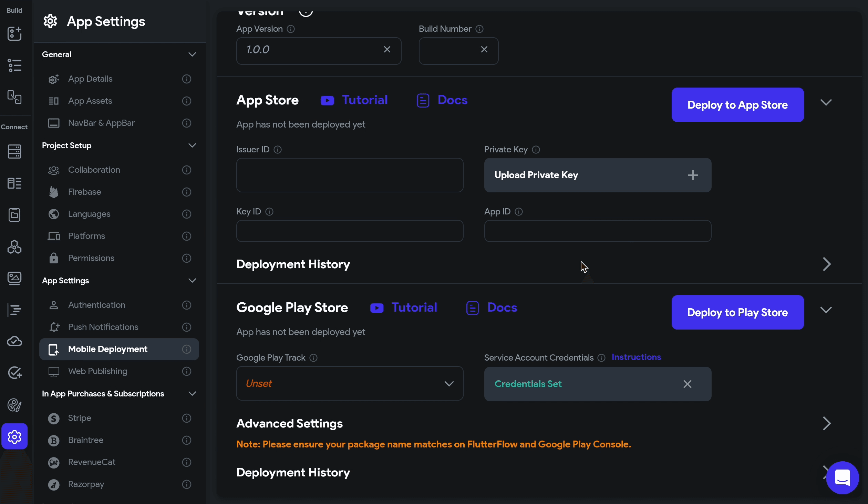Clear the App Version 1.0.0 field
The width and height of the screenshot is (868, 504).
(x=387, y=49)
